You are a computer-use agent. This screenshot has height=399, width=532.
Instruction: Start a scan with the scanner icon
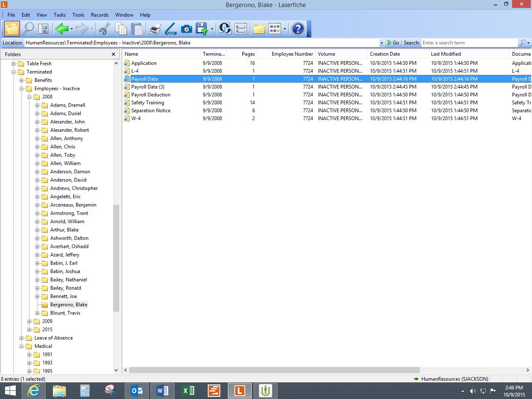coord(171,29)
